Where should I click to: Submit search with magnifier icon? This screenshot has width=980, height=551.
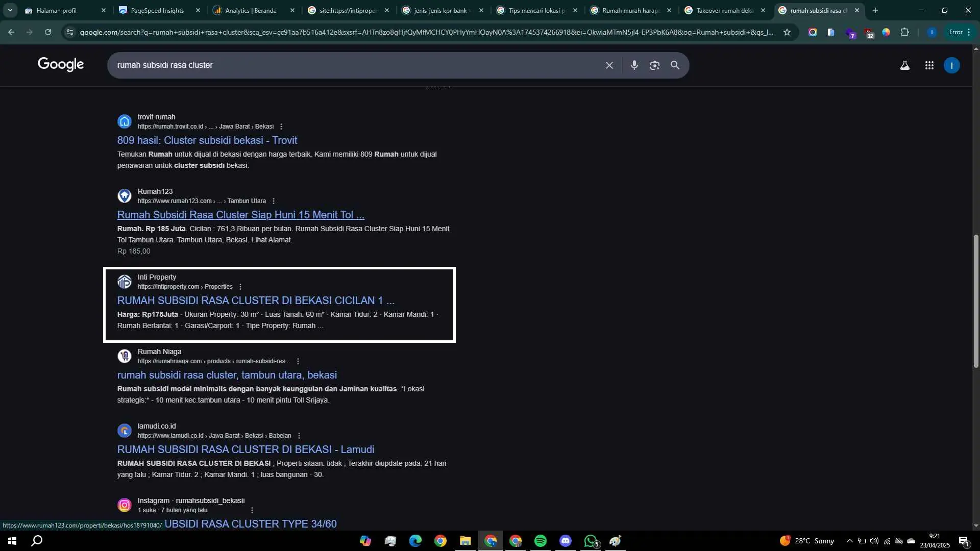[675, 65]
